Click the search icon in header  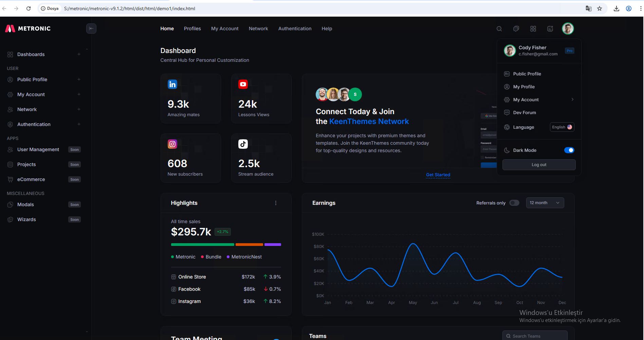point(499,29)
